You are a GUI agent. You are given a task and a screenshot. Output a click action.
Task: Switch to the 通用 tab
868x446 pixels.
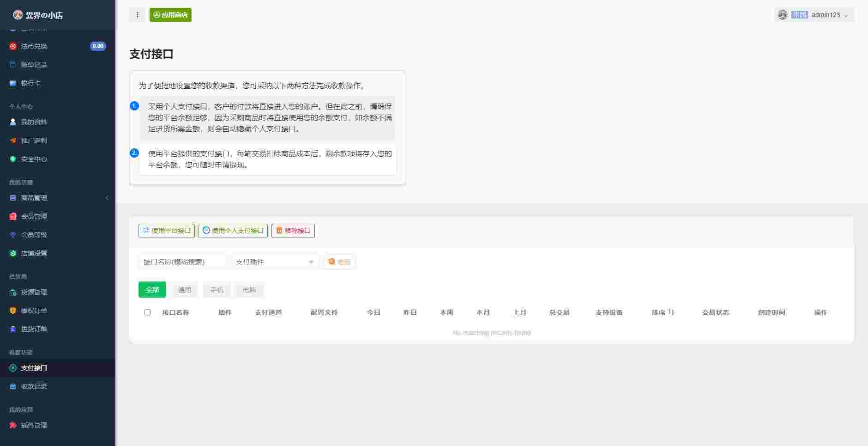coord(185,290)
